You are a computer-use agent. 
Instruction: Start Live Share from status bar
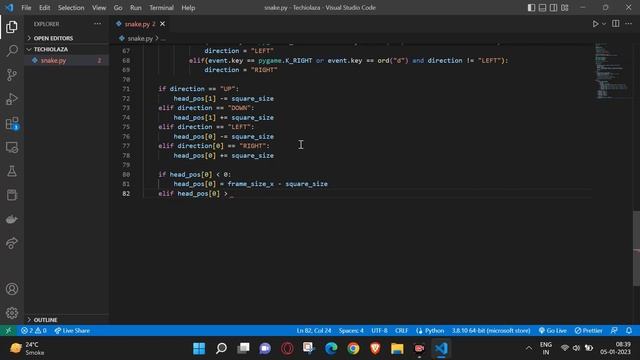coord(72,331)
